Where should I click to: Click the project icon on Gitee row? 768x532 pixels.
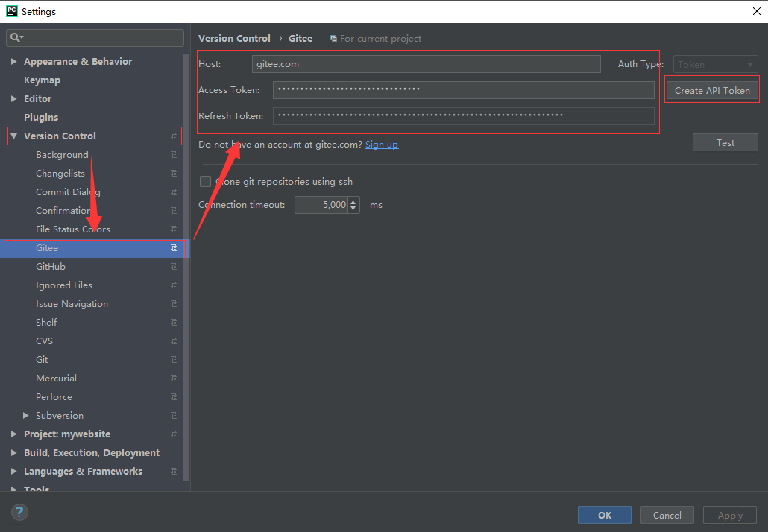[x=174, y=247]
